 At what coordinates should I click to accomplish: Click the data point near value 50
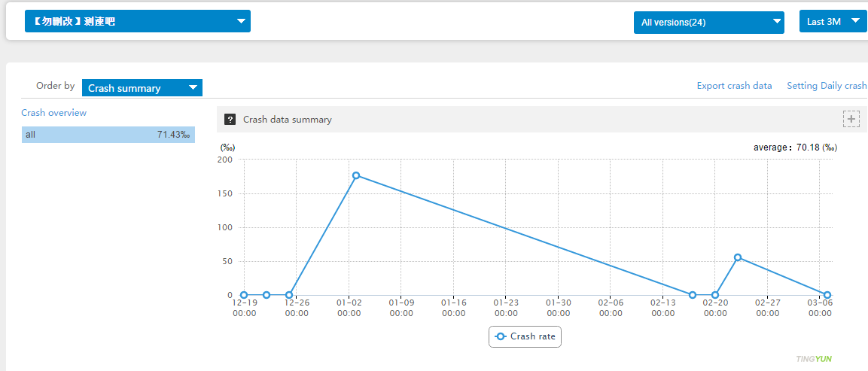(738, 257)
